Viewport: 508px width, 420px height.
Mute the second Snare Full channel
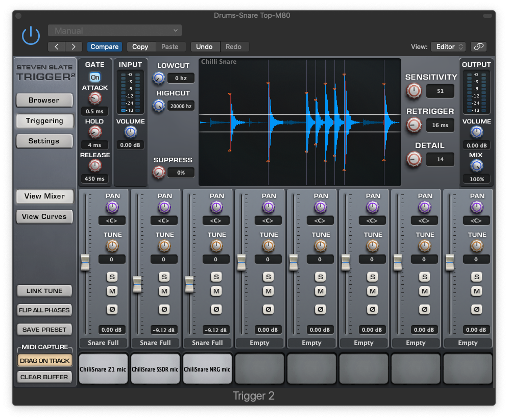[x=164, y=291]
